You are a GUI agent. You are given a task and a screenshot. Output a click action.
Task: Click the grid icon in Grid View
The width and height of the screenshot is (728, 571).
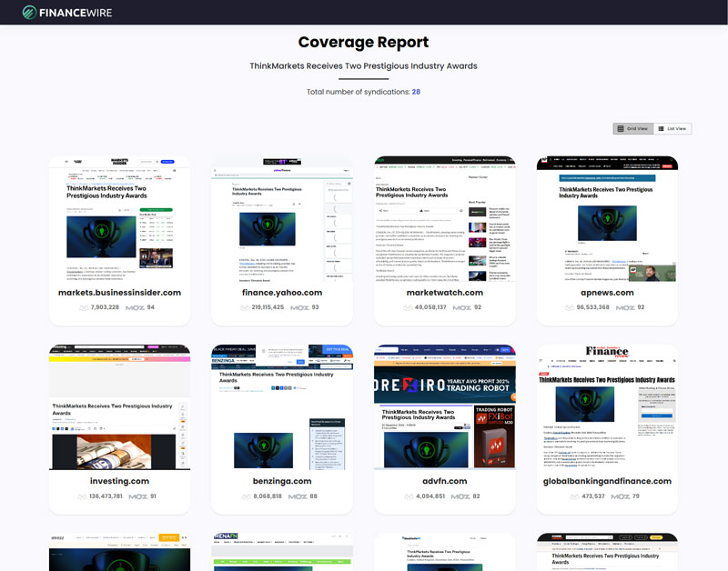621,128
